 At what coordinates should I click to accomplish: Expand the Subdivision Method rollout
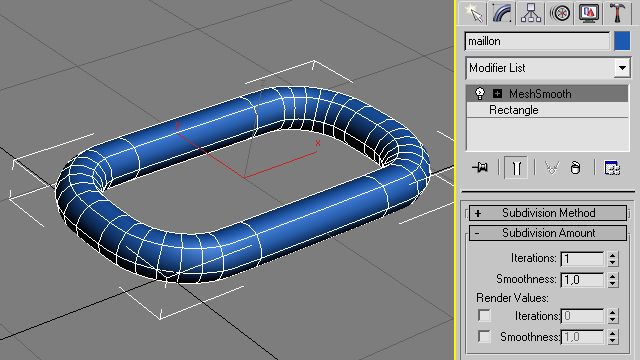pyautogui.click(x=547, y=213)
